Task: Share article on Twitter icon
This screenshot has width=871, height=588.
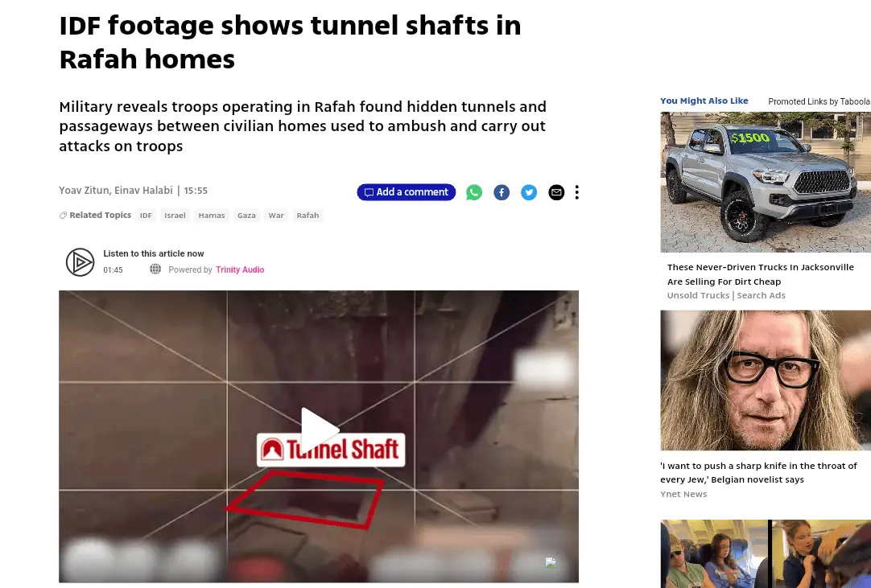Action: (x=529, y=192)
